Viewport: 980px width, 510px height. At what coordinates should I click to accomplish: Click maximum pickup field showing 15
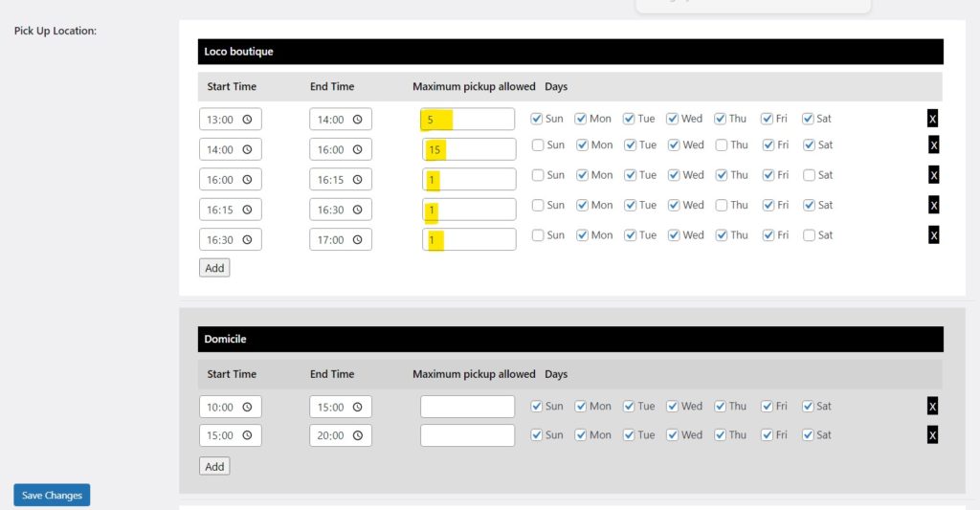(469, 149)
